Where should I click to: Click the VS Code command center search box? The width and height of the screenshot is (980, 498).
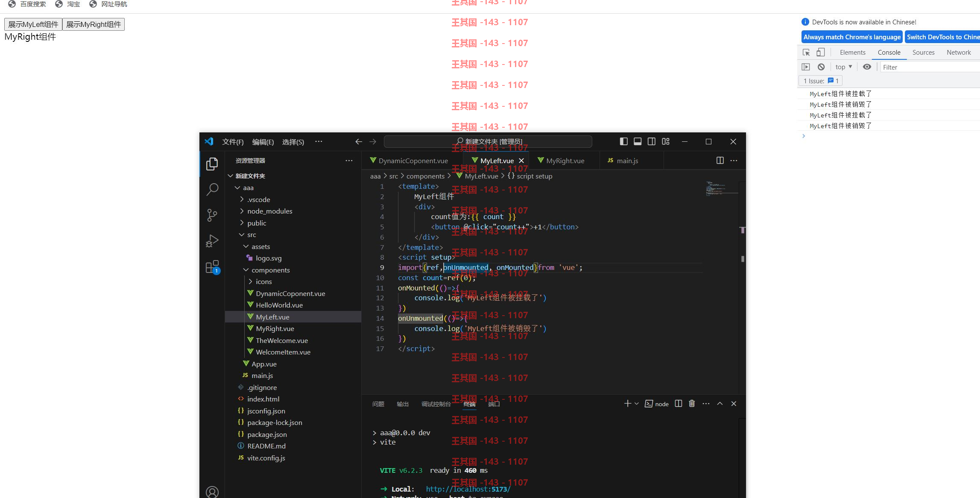[488, 141]
